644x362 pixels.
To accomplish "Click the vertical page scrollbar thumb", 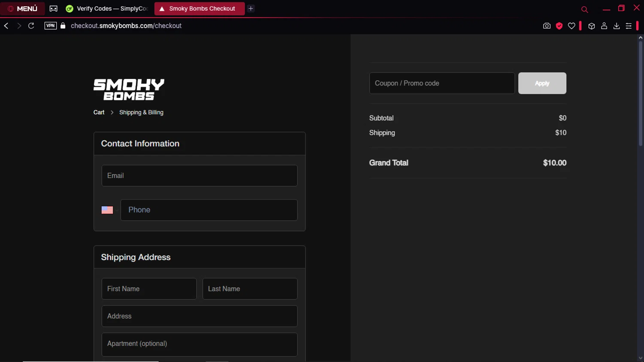I will point(641,94).
